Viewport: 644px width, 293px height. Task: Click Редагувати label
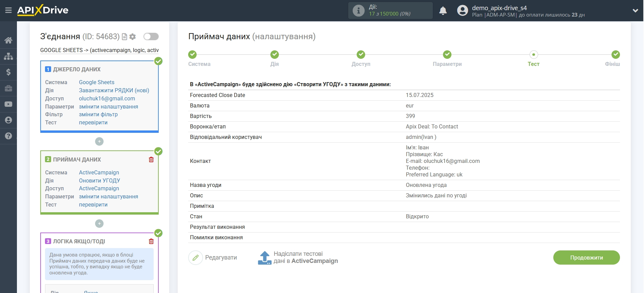click(221, 258)
